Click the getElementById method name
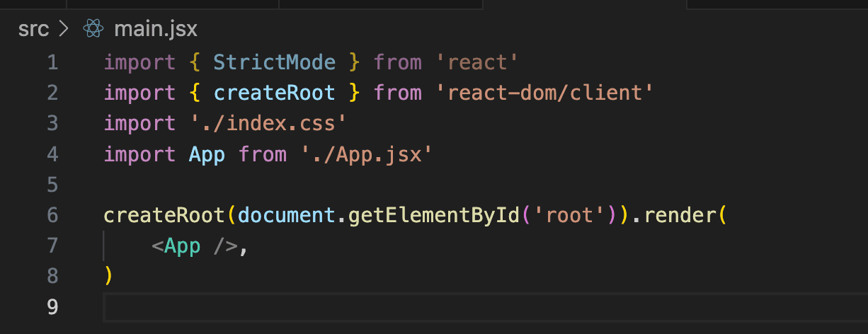The image size is (868, 334). coord(434,215)
